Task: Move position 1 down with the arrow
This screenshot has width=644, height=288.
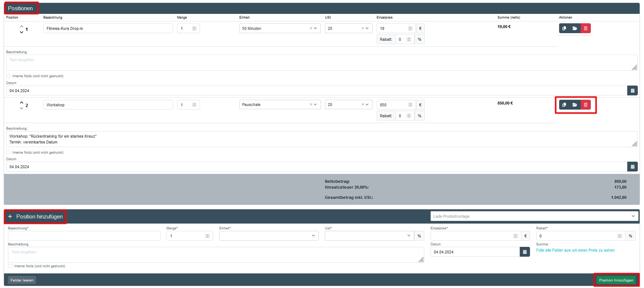Action: coord(21,32)
